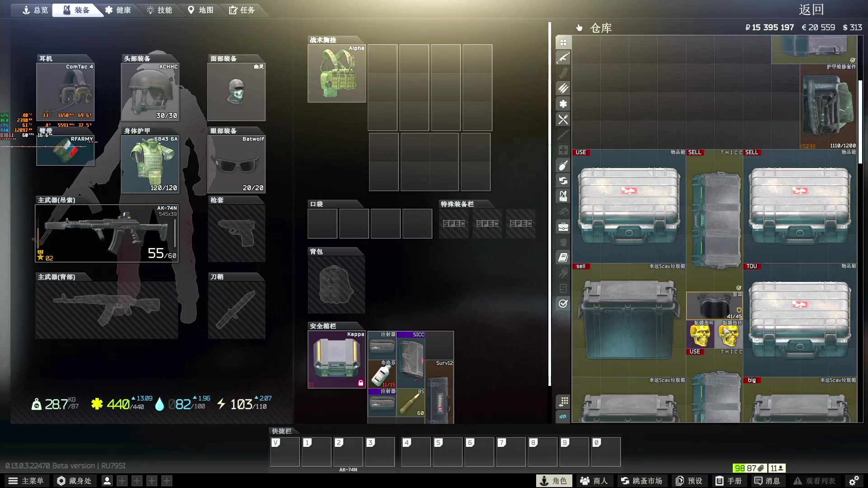The width and height of the screenshot is (868, 488).
Task: Click the first empty bottom-bar plus slot
Action: [x=122, y=481]
